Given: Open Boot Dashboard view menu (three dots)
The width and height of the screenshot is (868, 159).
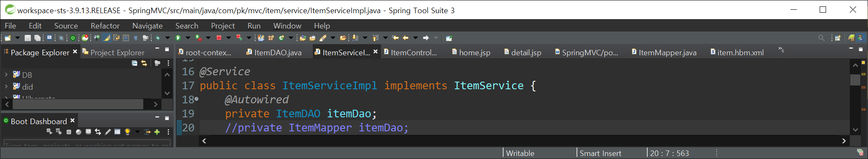Looking at the screenshot, I should (x=168, y=132).
